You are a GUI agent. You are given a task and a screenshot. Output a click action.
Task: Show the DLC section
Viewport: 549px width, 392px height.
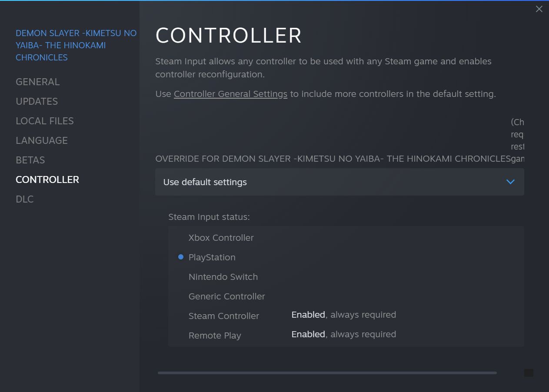pyautogui.click(x=24, y=199)
